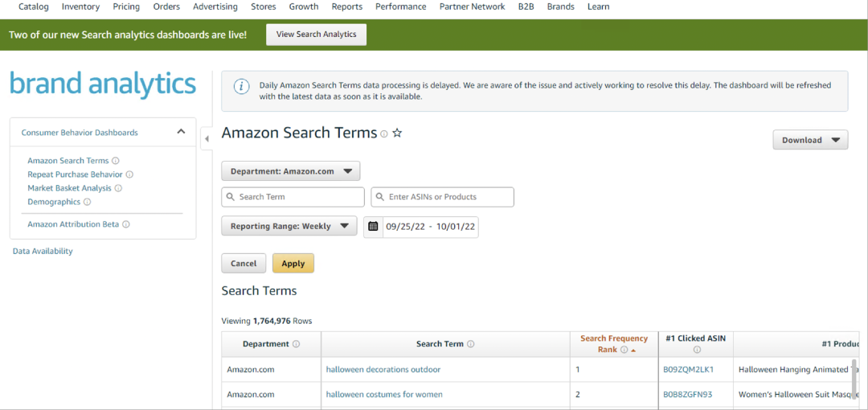Image resolution: width=868 pixels, height=410 pixels.
Task: Open Amazon Search Terms sidebar link
Action: click(68, 161)
